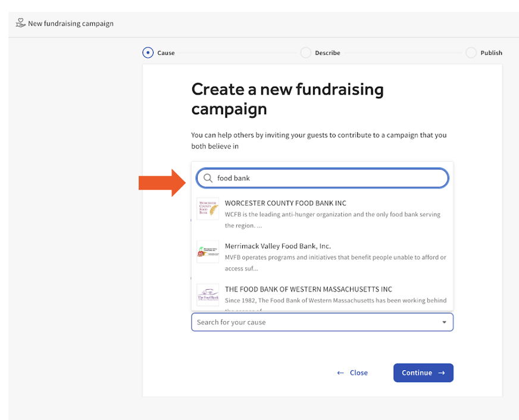Click the Close link
The height and width of the screenshot is (420, 519).
(x=352, y=373)
